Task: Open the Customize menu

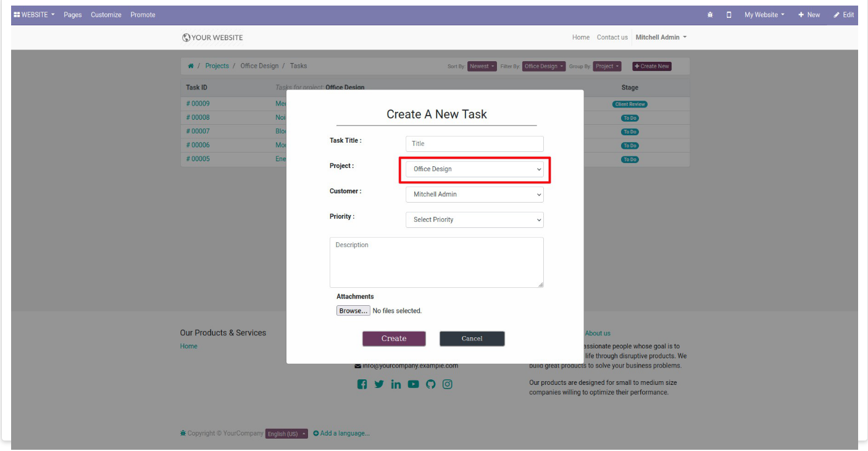Action: tap(106, 15)
